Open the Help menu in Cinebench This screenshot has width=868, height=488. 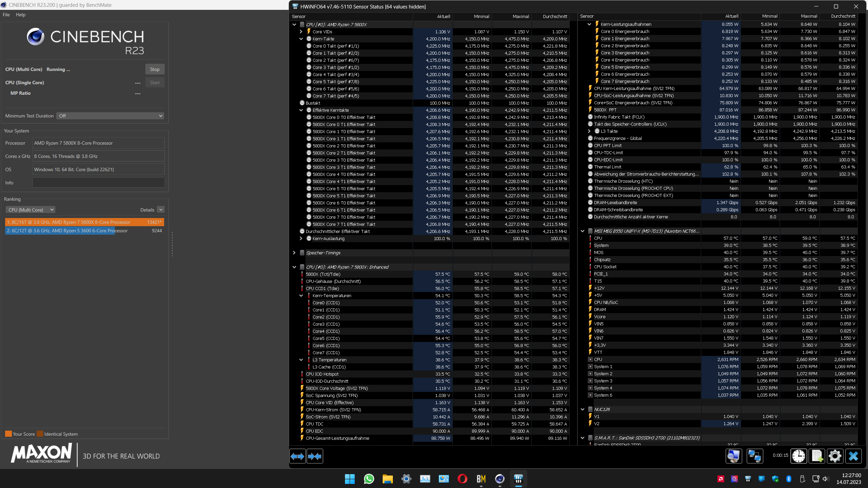pos(20,15)
